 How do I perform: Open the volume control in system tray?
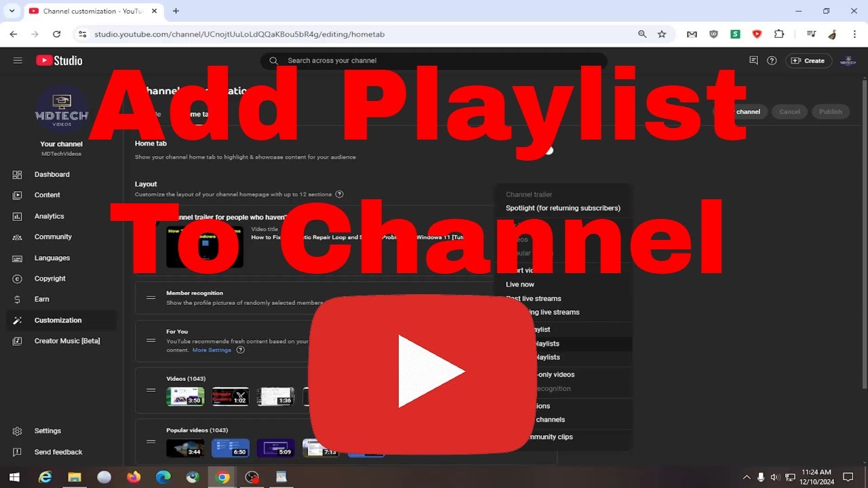(x=774, y=476)
